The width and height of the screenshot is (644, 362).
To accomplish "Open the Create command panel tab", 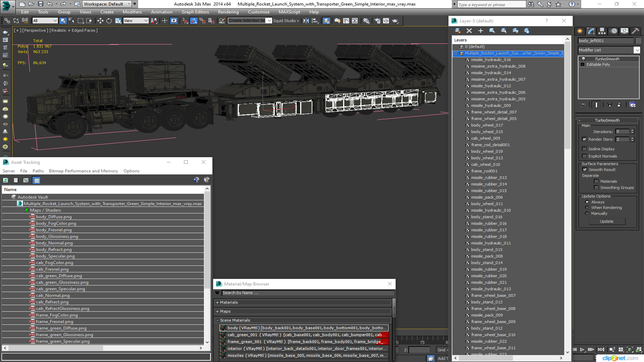I will pos(580,31).
